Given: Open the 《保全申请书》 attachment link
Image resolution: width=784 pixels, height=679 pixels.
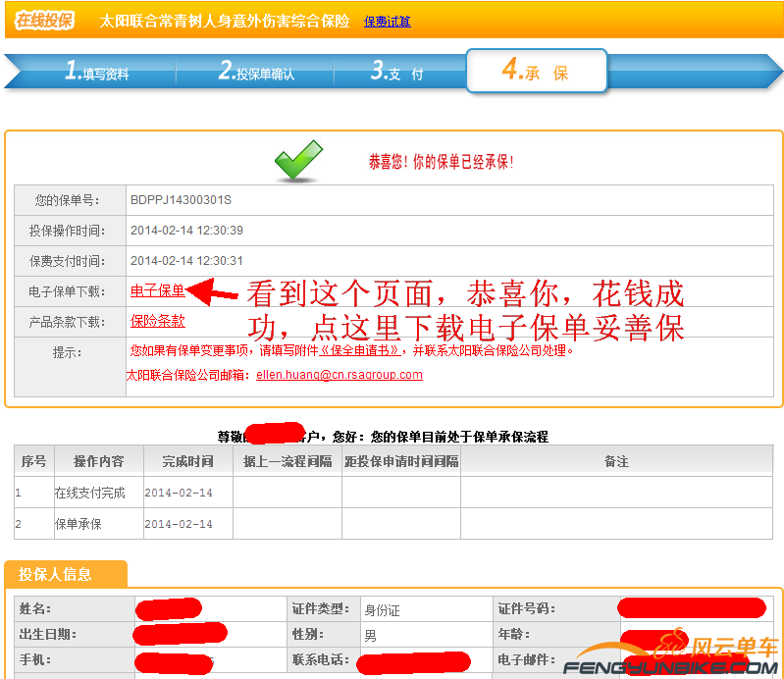Looking at the screenshot, I should (359, 350).
